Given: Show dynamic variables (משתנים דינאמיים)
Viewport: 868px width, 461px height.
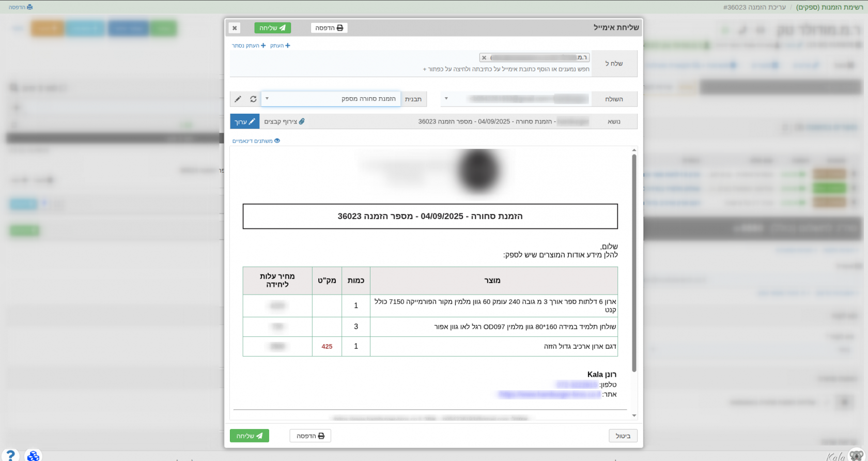Looking at the screenshot, I should 256,141.
